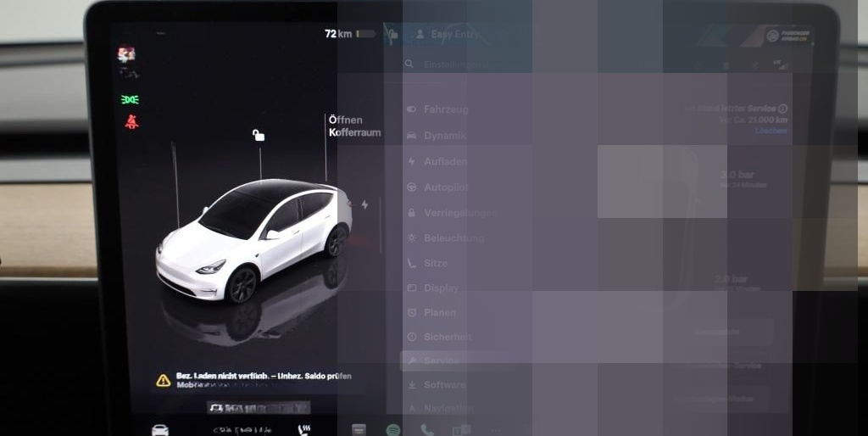The image size is (868, 436).
Task: Tap the cabin temperature readout in bottom bar
Action: click(242, 430)
